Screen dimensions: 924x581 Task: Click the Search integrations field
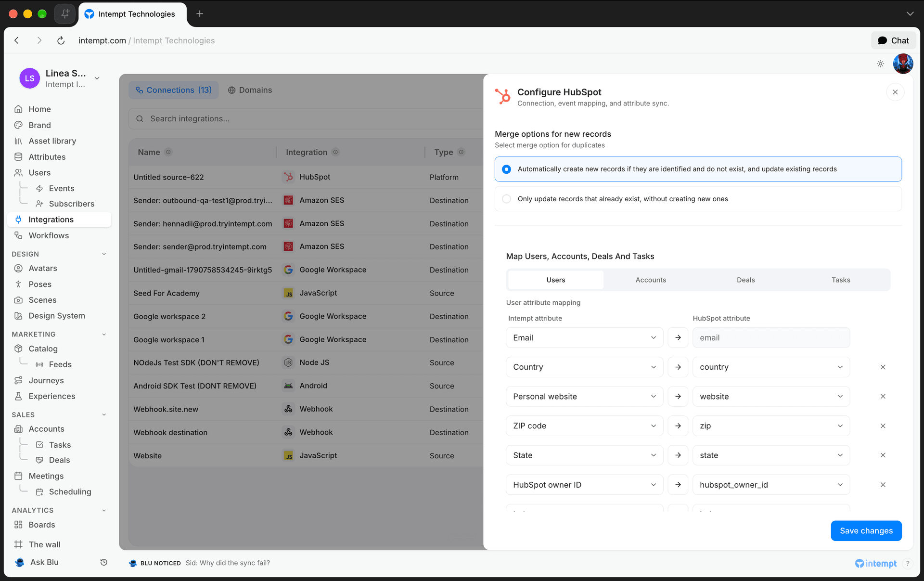coord(306,119)
